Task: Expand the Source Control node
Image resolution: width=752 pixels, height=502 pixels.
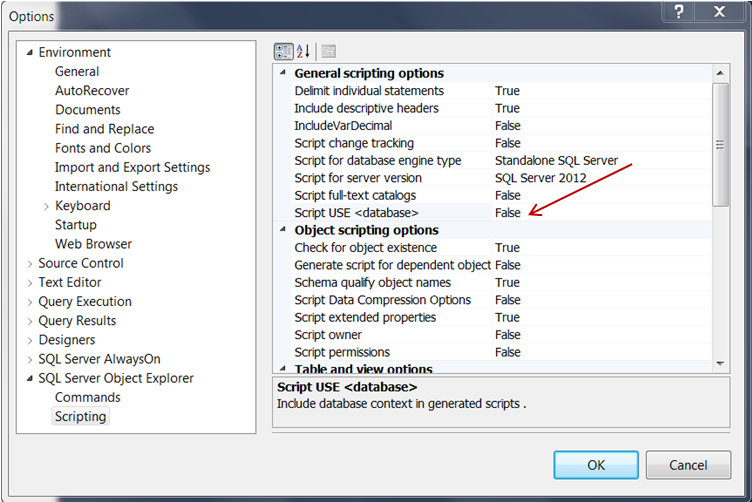Action: pos(29,263)
